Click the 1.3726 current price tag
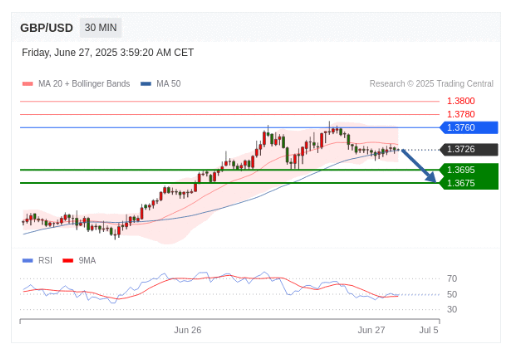The image size is (510, 362). coord(469,149)
